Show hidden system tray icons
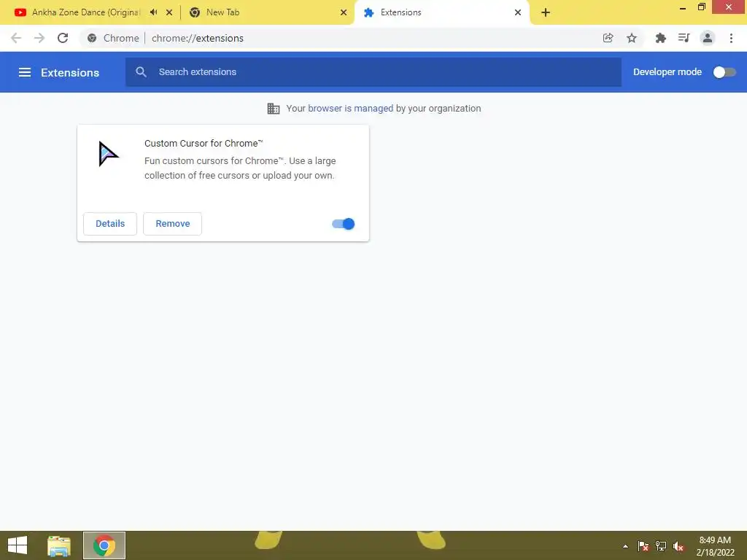 pyautogui.click(x=625, y=546)
